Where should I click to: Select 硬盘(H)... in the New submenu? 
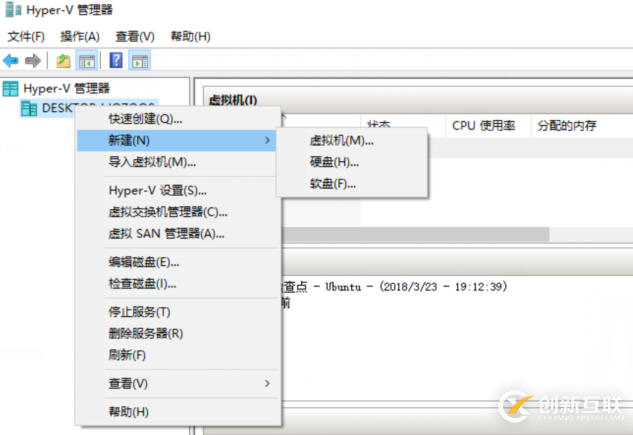(x=352, y=162)
